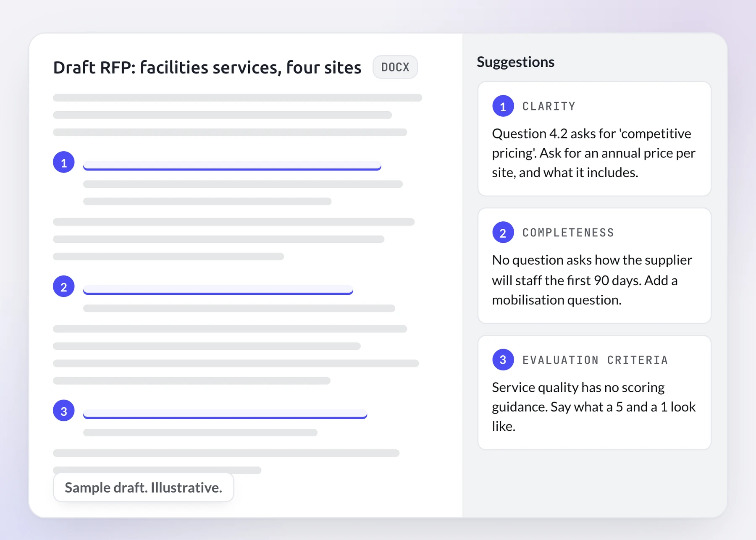Select the number 2 badge on the Completeness card
The height and width of the screenshot is (540, 756).
[503, 232]
